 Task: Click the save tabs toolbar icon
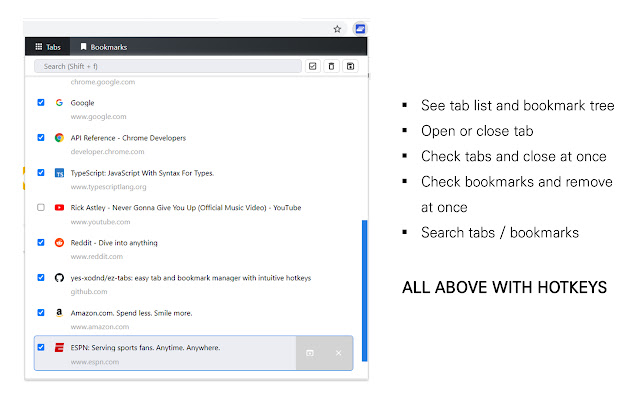[x=351, y=66]
